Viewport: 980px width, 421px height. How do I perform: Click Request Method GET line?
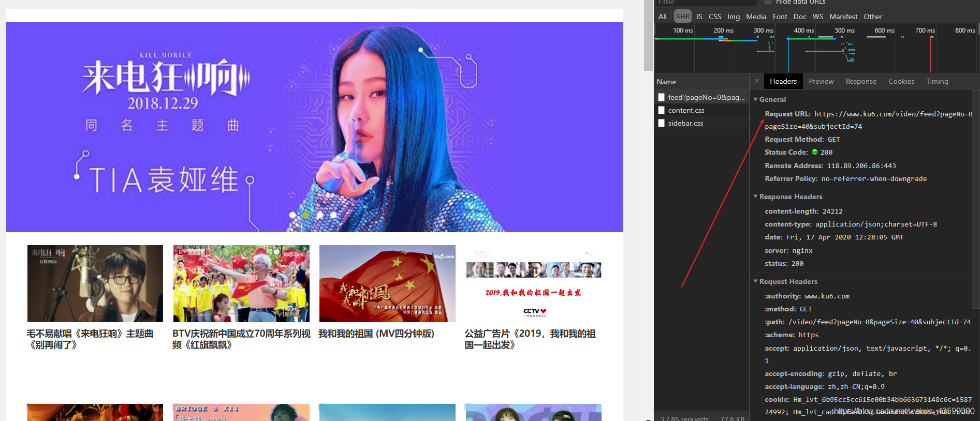coord(802,139)
